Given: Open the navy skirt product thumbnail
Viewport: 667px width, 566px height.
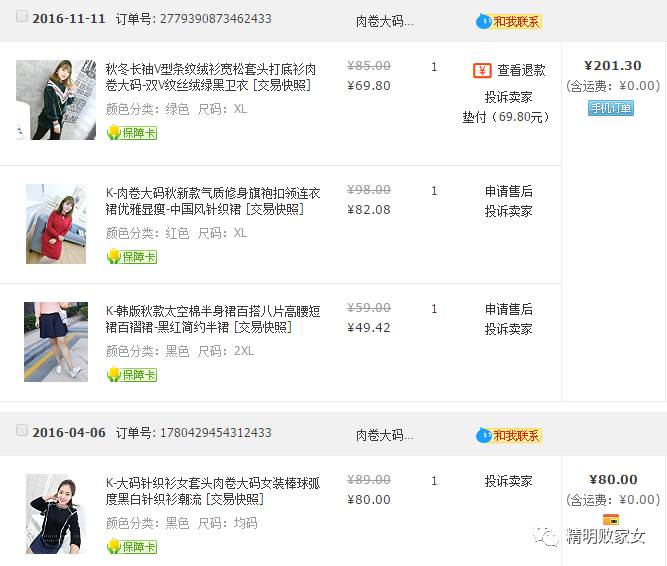Looking at the screenshot, I should pyautogui.click(x=56, y=342).
